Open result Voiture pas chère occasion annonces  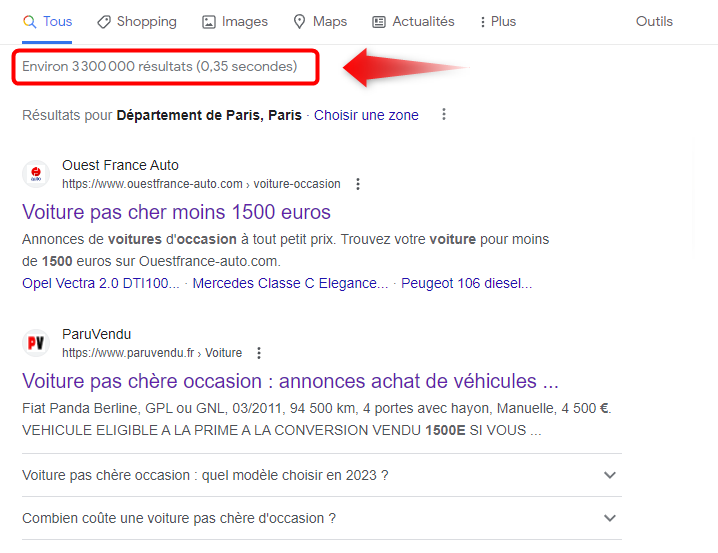coord(290,381)
